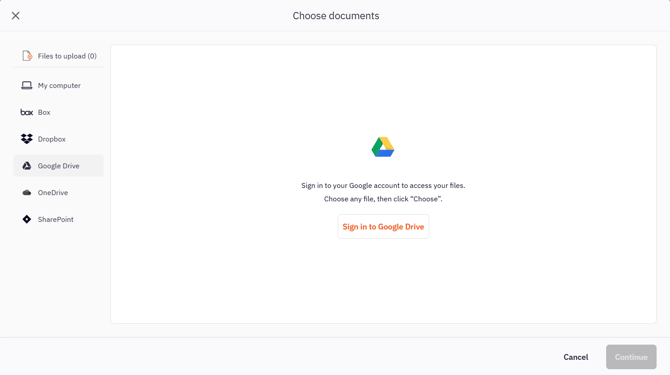This screenshot has width=670, height=375.
Task: Close the Choose documents dialog
Action: [15, 16]
